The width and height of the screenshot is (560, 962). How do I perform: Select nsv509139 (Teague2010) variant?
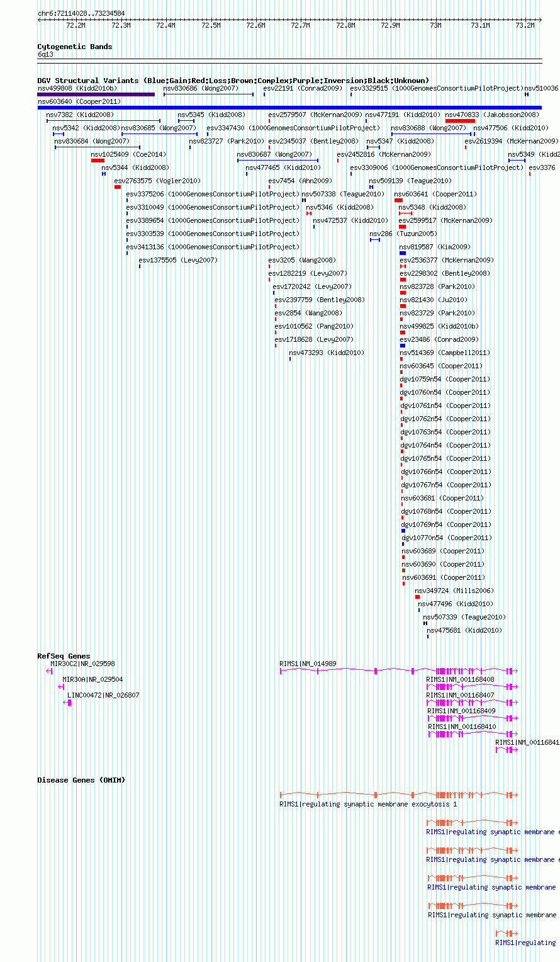coord(410,181)
